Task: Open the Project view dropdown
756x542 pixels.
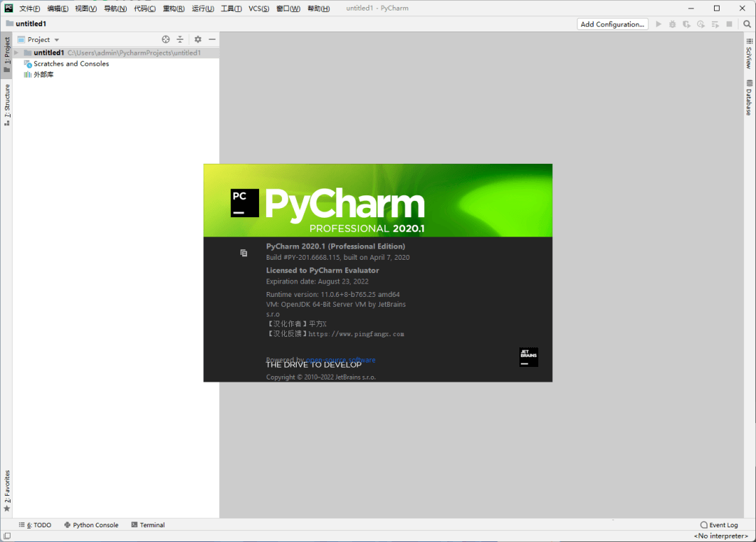Action: click(x=43, y=40)
